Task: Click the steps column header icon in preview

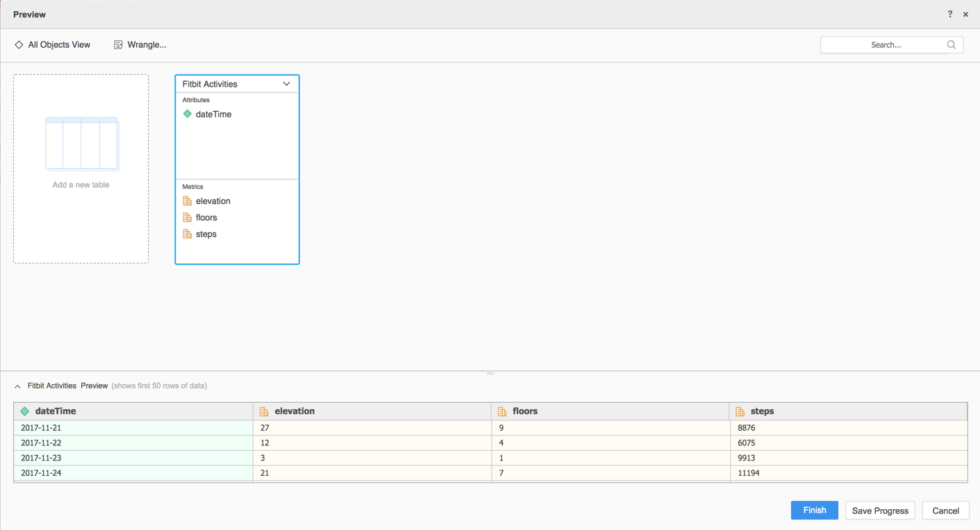Action: (x=740, y=411)
